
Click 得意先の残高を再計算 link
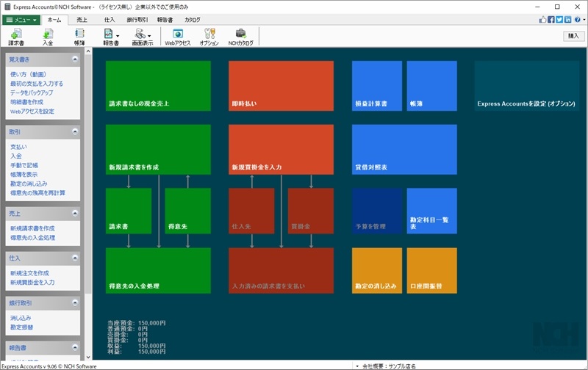37,193
